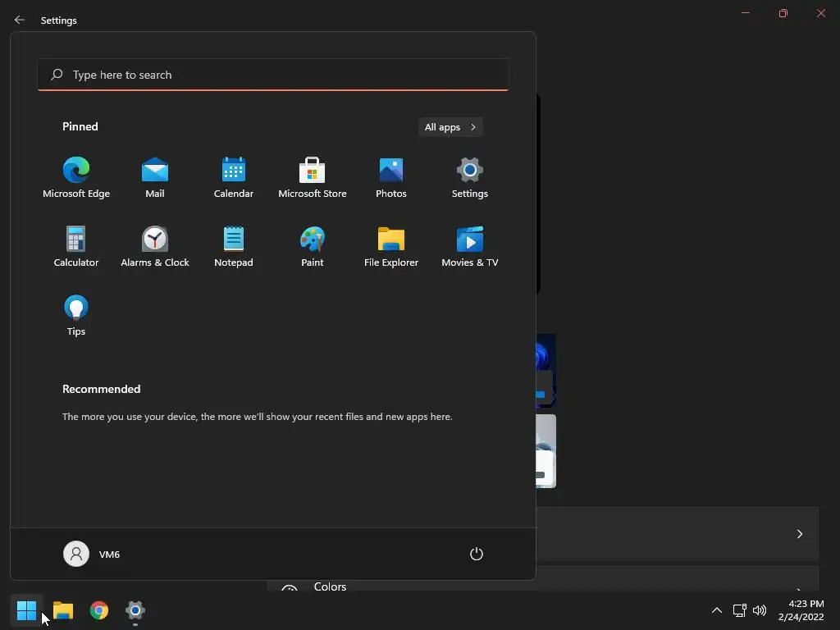Screen dimensions: 840x630
Task: Launch the Photos app
Action: 391,178
